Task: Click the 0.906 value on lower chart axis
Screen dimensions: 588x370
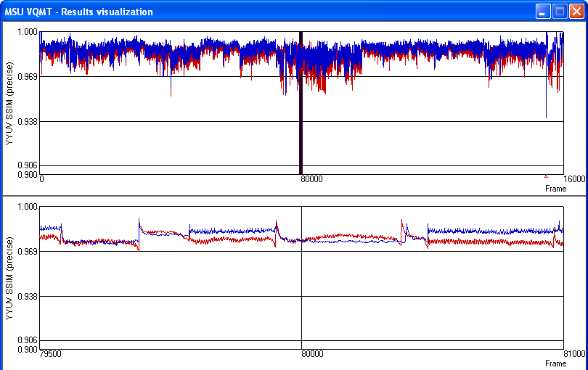Action: [28, 340]
